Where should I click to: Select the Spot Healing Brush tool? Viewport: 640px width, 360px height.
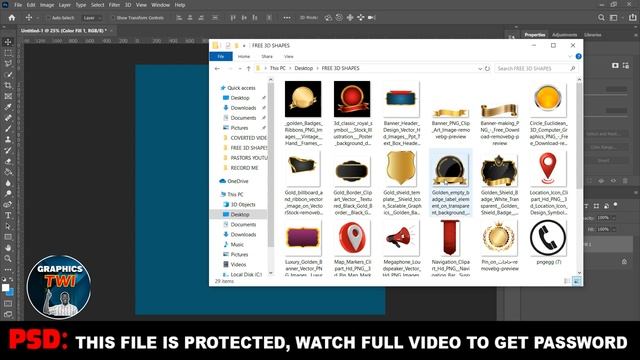click(x=8, y=118)
